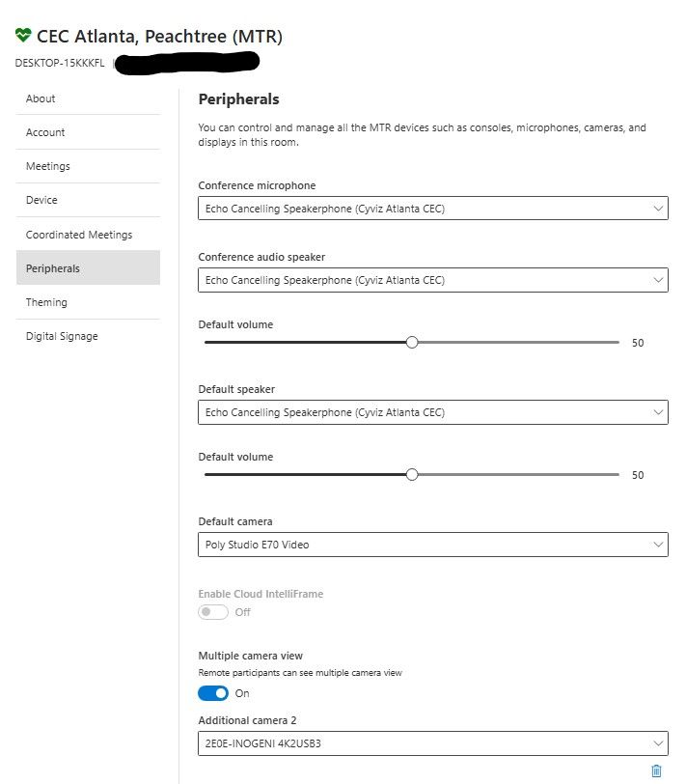This screenshot has width=686, height=784.
Task: Choose a different Default camera from dropdown
Action: [x=432, y=545]
